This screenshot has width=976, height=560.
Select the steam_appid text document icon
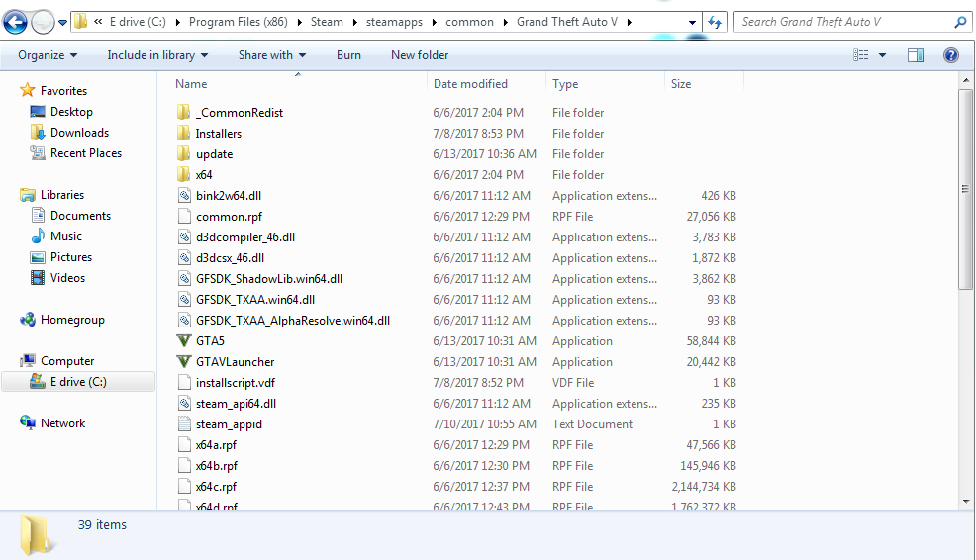coord(184,424)
